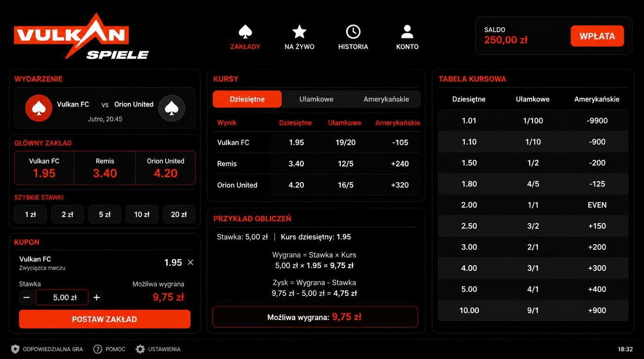Open the Historia clock icon

(x=353, y=32)
